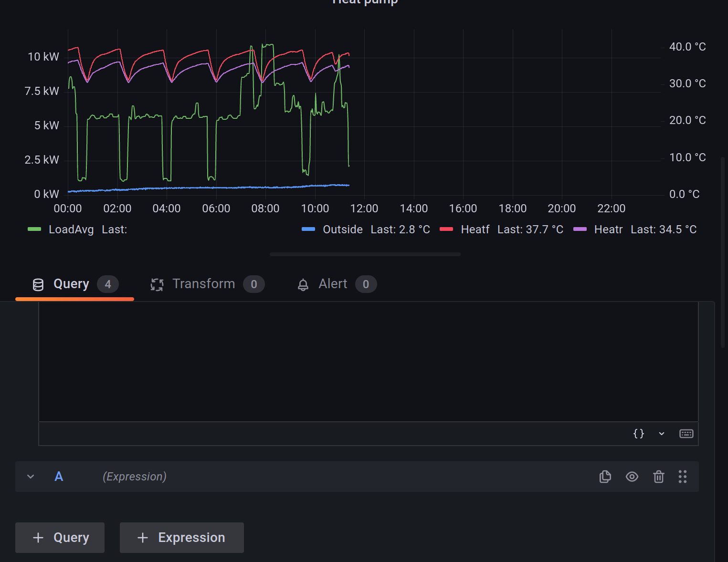Open the keyboard shortcuts icon in query editor
Screen dimensions: 728x562
pyautogui.click(x=686, y=433)
